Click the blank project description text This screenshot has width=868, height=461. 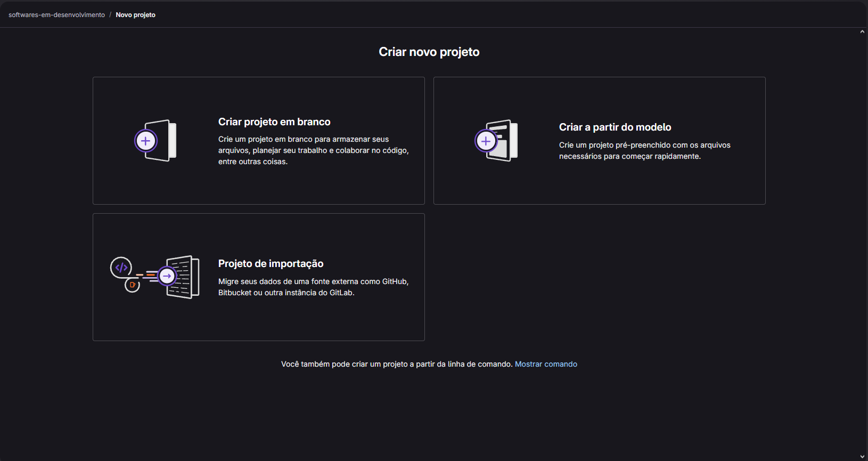click(314, 150)
